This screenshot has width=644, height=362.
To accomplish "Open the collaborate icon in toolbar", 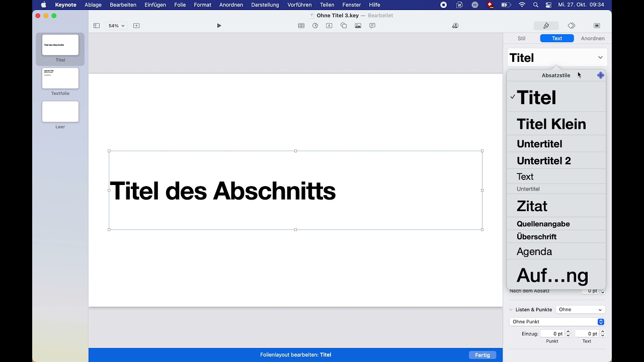I will click(x=455, y=26).
